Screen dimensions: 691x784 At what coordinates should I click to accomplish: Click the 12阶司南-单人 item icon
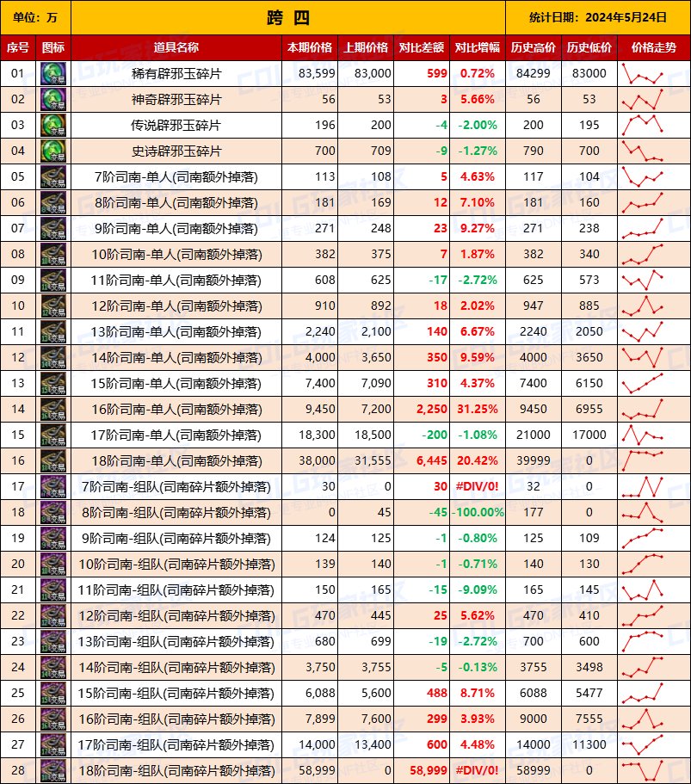(x=53, y=306)
